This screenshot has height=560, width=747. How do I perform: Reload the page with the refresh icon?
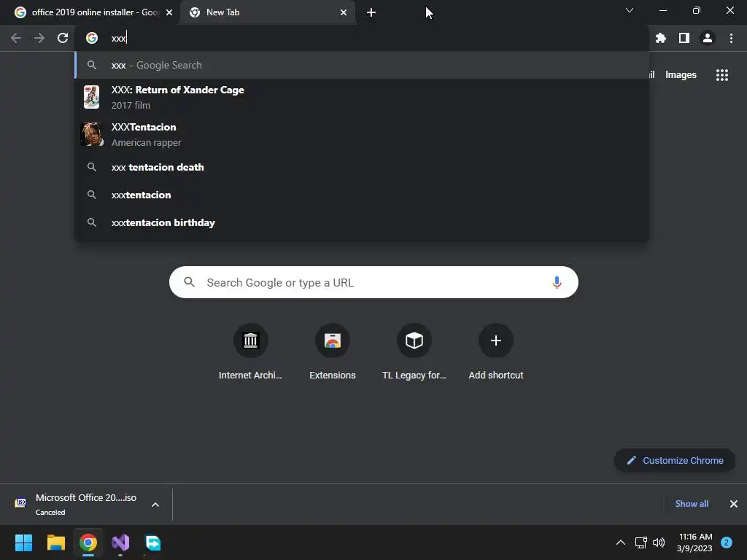pos(63,38)
